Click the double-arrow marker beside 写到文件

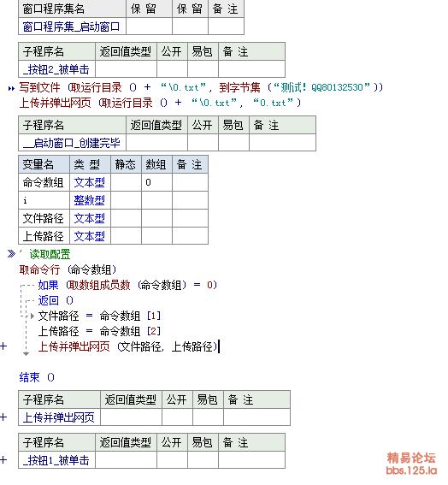[11, 89]
